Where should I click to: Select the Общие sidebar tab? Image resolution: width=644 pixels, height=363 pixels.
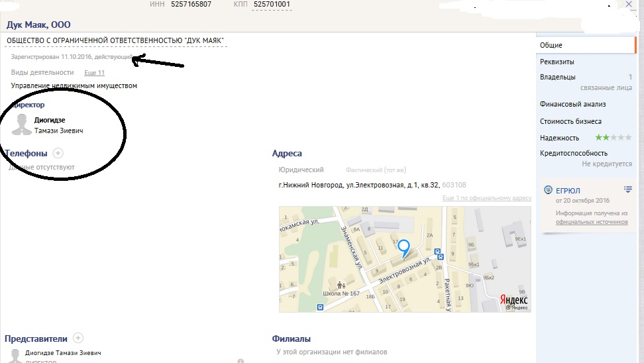(551, 45)
